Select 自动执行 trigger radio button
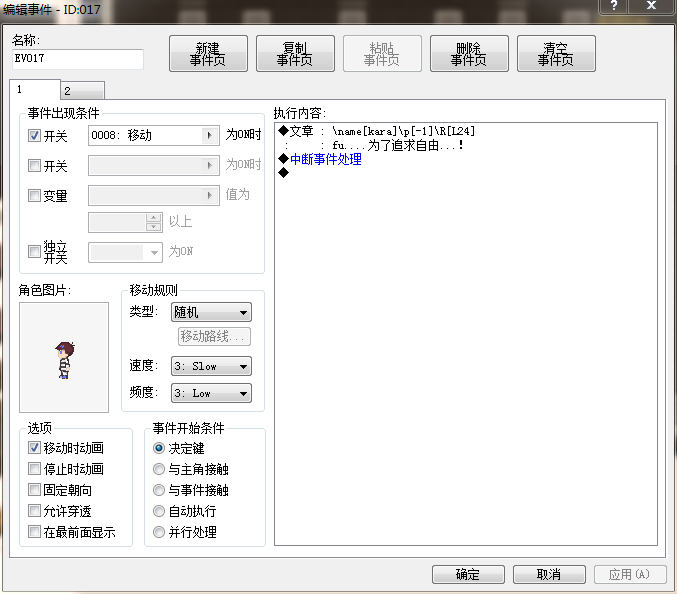Screen dimensions: 677x594 click(159, 511)
